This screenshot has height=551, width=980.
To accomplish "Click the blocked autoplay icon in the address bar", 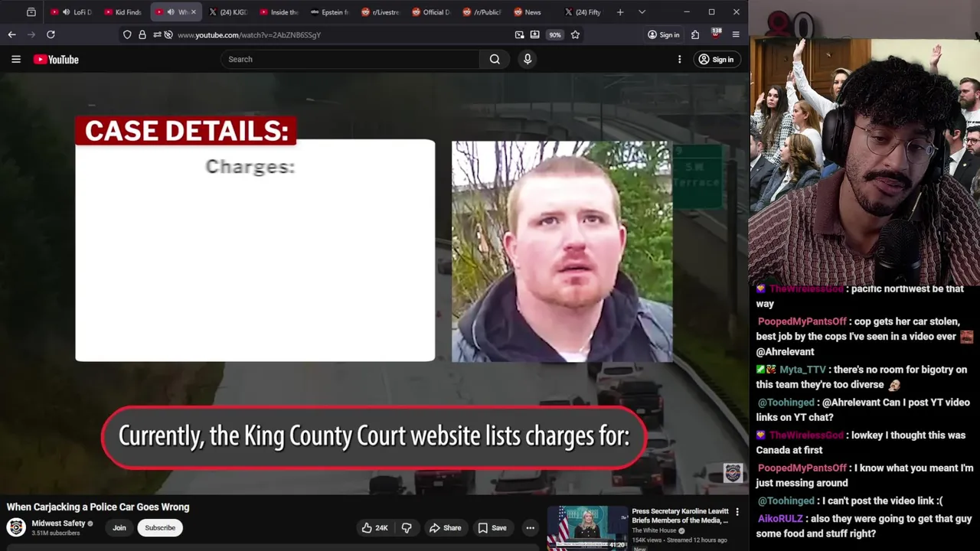I will (x=168, y=34).
